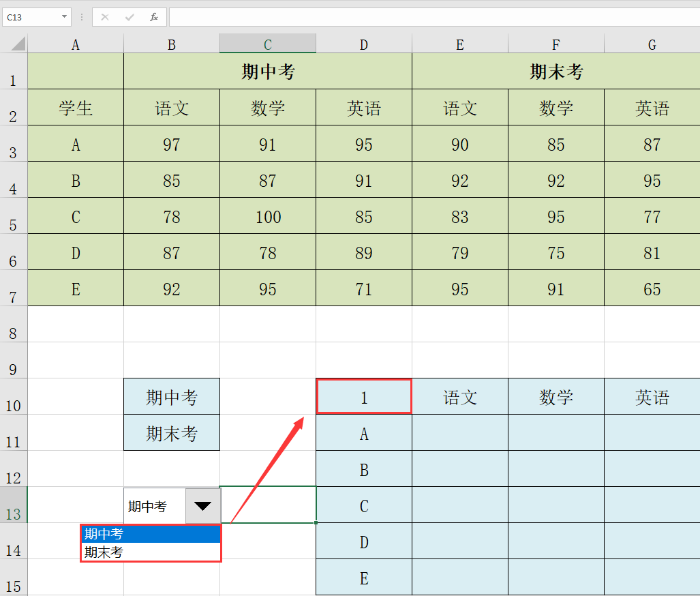Select the merged 期末考 header cell in row 1
Image resolution: width=700 pixels, height=596 pixels.
click(556, 72)
